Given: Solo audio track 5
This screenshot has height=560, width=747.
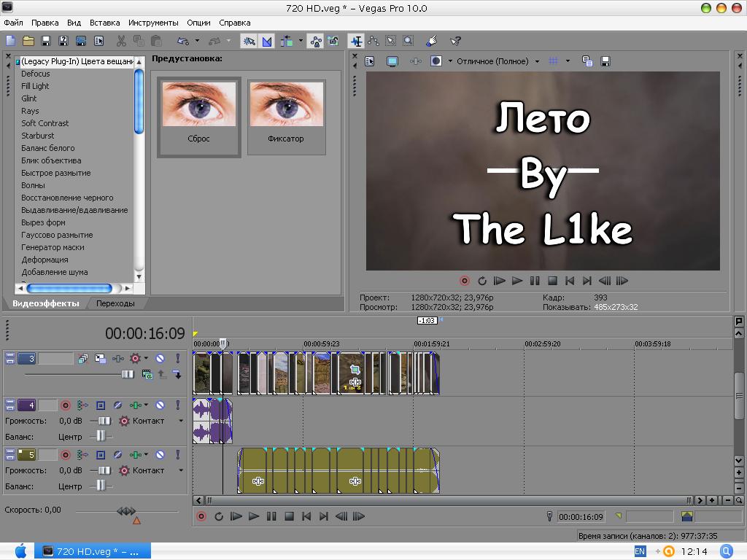Looking at the screenshot, I should click(x=177, y=455).
